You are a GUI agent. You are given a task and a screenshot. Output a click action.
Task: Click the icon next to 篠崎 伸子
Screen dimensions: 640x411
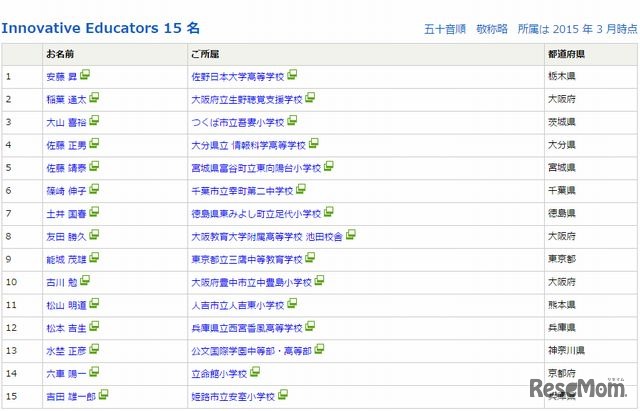tap(94, 189)
